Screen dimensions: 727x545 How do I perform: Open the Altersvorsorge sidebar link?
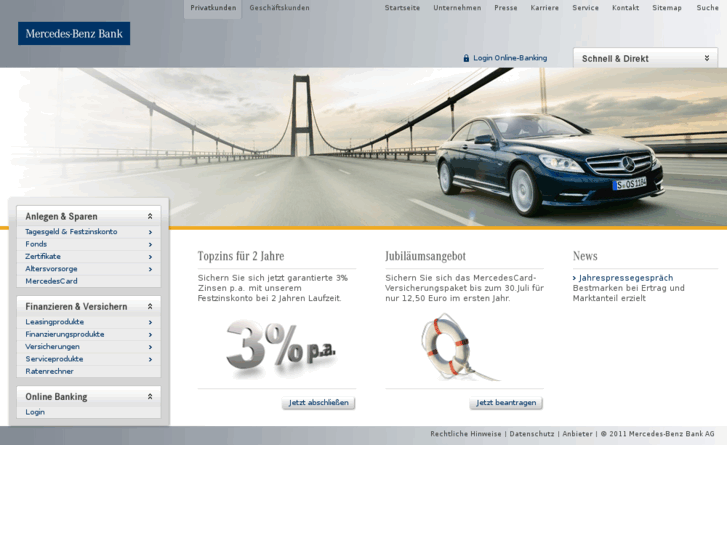tap(51, 269)
